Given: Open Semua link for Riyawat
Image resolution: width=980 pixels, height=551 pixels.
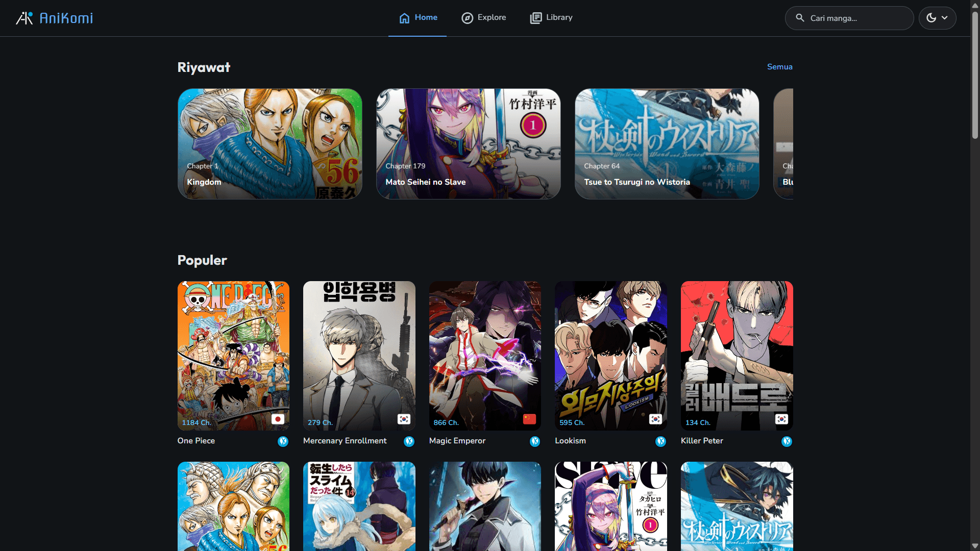Looking at the screenshot, I should (779, 67).
